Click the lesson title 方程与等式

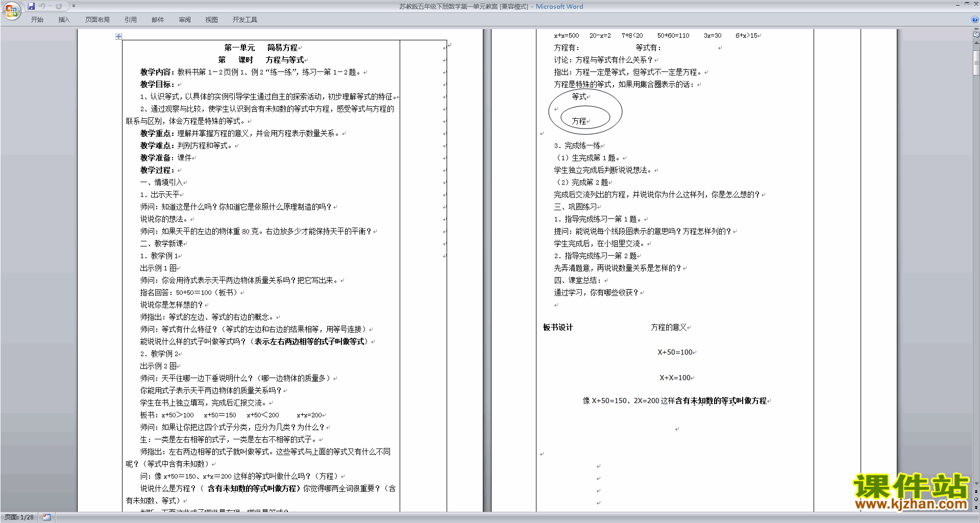[x=284, y=60]
